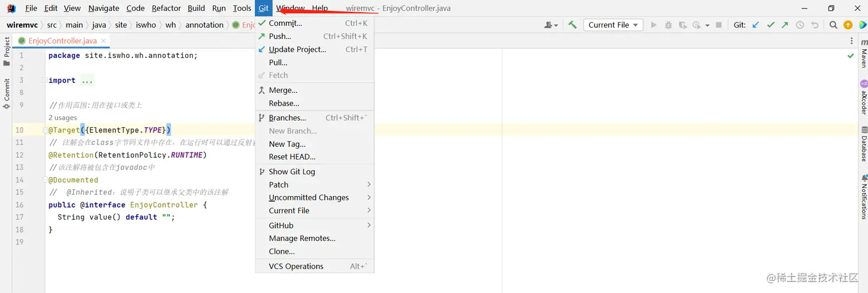Expand the GitHub submenu
This screenshot has width=868, height=293.
(x=315, y=225)
